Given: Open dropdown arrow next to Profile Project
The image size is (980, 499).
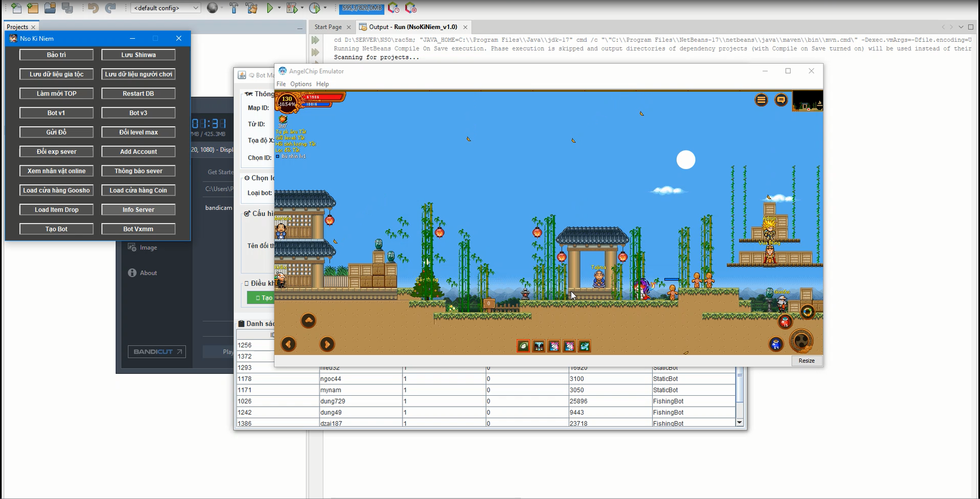Looking at the screenshot, I should coord(325,8).
